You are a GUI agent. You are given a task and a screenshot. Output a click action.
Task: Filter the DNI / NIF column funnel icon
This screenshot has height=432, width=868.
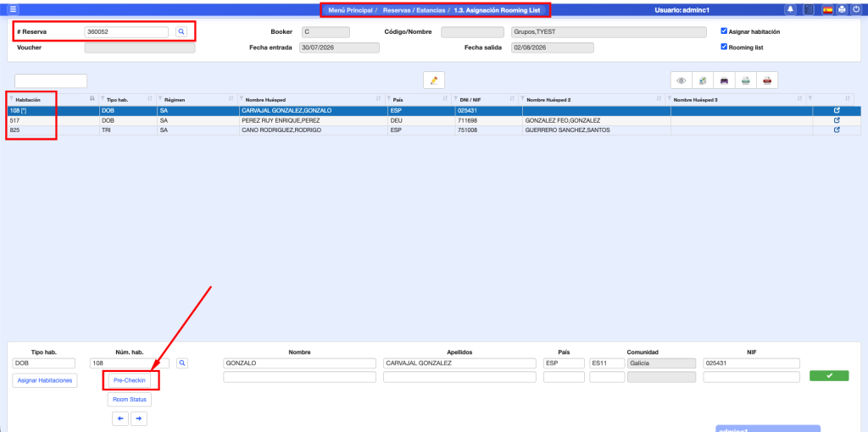click(x=455, y=98)
